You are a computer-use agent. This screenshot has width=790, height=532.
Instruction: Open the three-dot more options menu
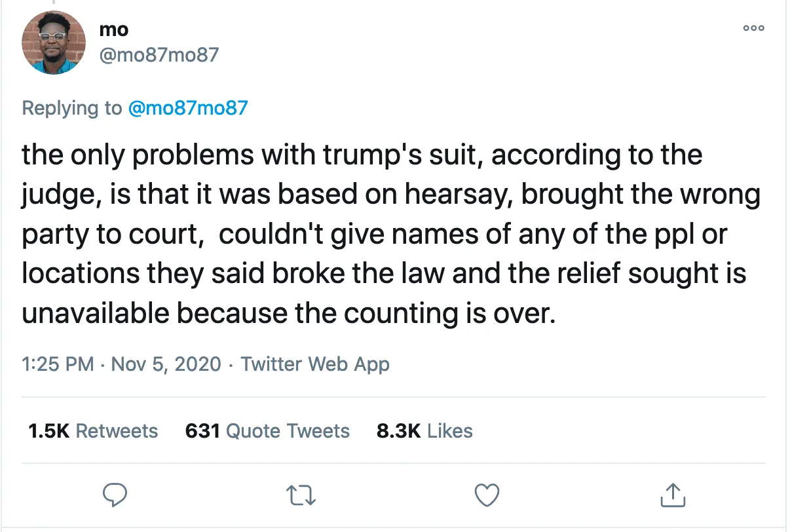pyautogui.click(x=753, y=29)
